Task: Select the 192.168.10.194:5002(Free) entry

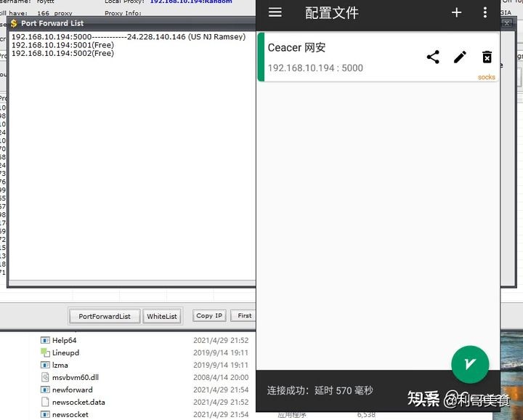Action: coord(62,53)
